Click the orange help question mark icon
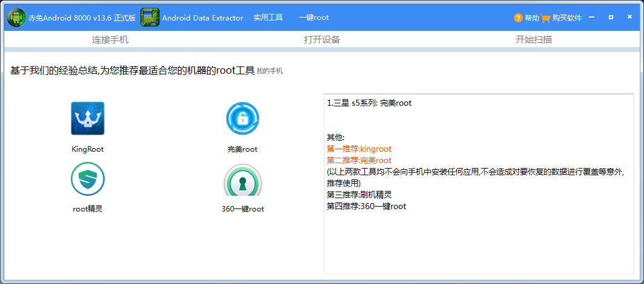 (x=518, y=18)
